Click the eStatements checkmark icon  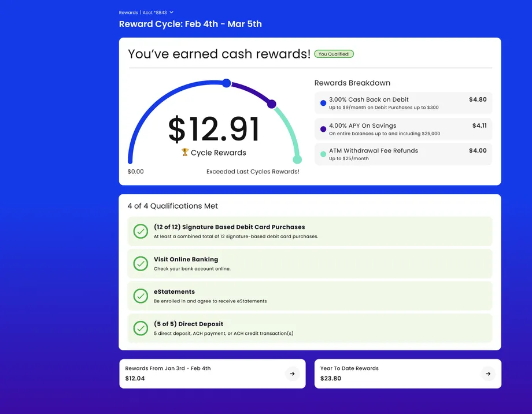click(141, 296)
